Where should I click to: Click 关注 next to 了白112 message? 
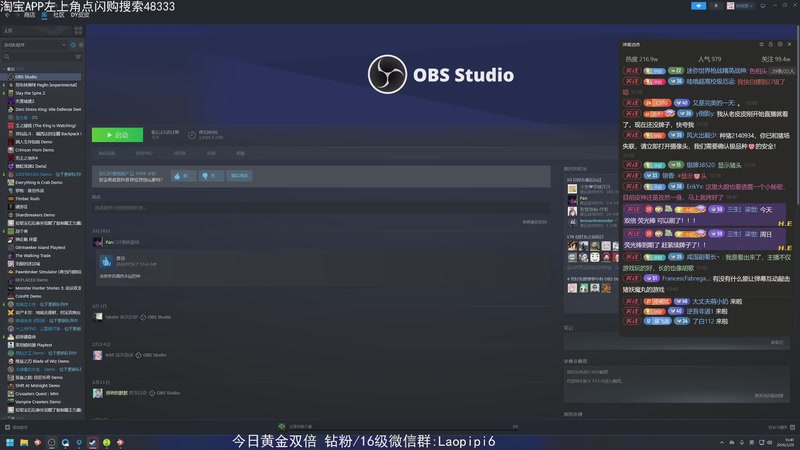pyautogui.click(x=632, y=321)
